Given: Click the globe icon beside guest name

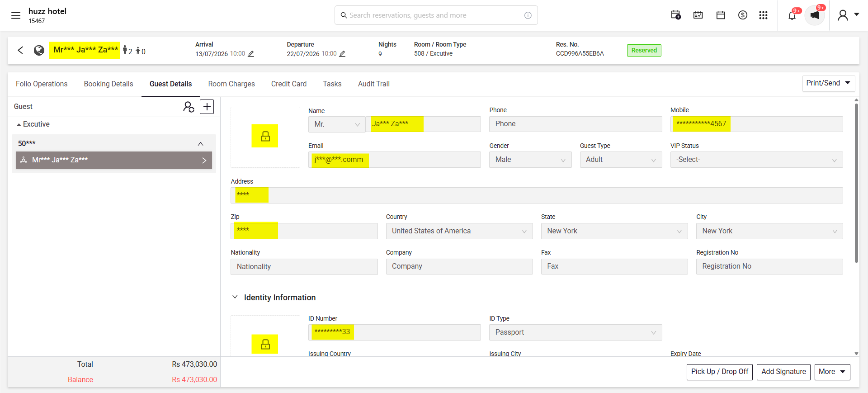Looking at the screenshot, I should [39, 50].
